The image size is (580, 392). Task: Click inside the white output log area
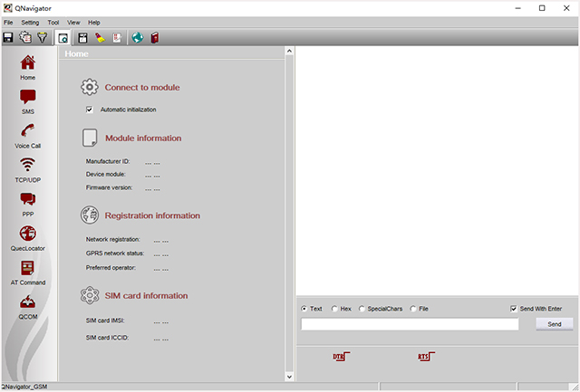tap(437, 170)
